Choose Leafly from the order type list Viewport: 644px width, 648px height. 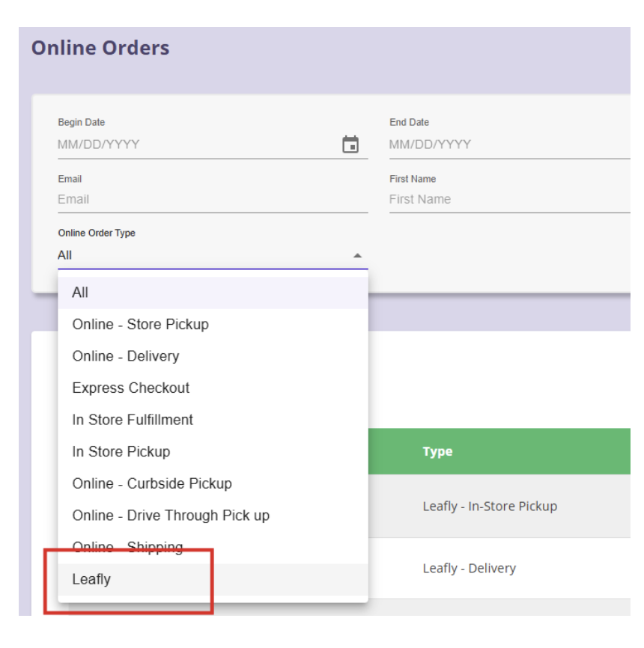pyautogui.click(x=91, y=579)
